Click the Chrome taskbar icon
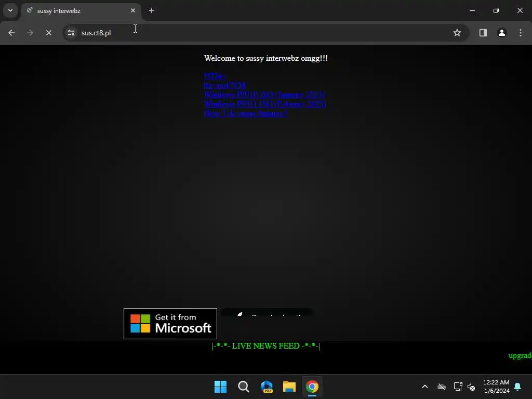Image resolution: width=532 pixels, height=399 pixels. click(312, 387)
